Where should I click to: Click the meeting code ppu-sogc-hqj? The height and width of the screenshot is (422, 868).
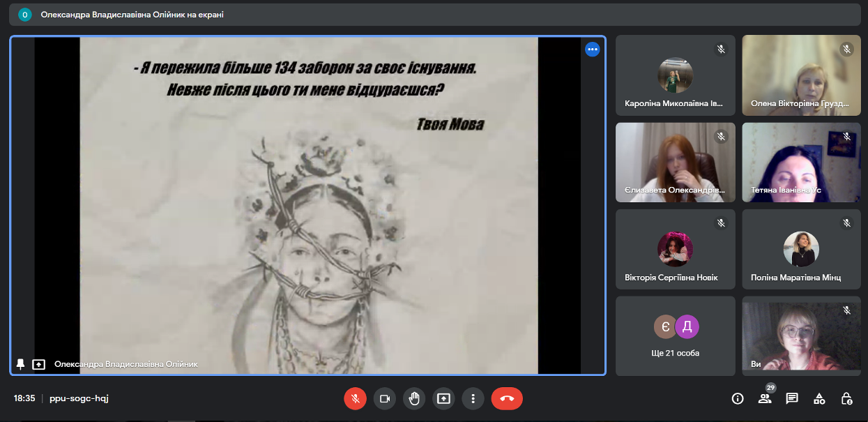[79, 398]
